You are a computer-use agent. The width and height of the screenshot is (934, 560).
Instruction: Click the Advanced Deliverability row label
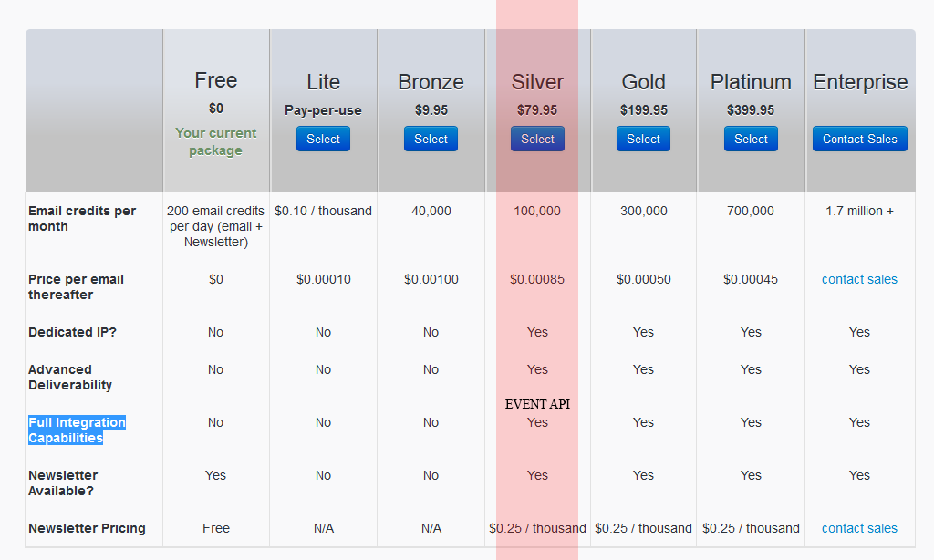pyautogui.click(x=70, y=377)
